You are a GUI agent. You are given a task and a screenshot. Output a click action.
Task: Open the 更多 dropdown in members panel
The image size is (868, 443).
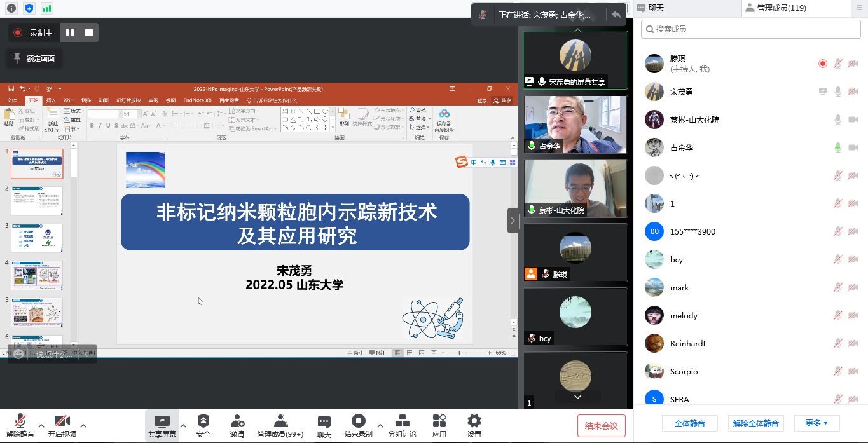click(816, 423)
